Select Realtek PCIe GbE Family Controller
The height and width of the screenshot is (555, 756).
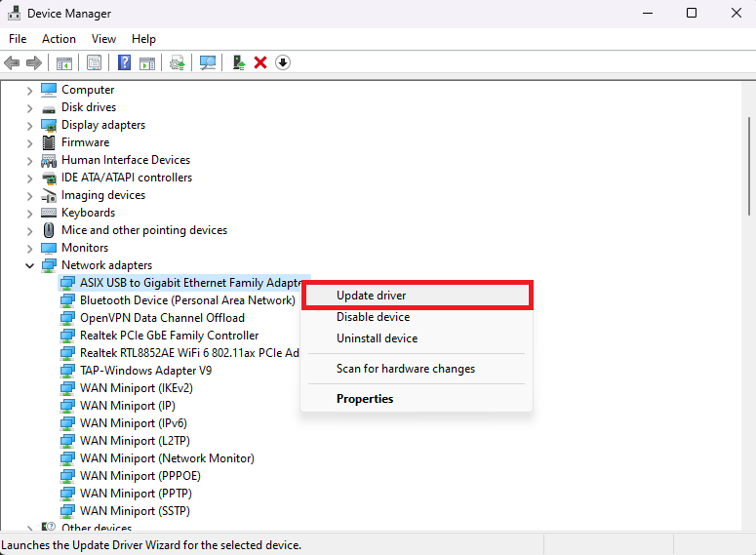click(169, 336)
